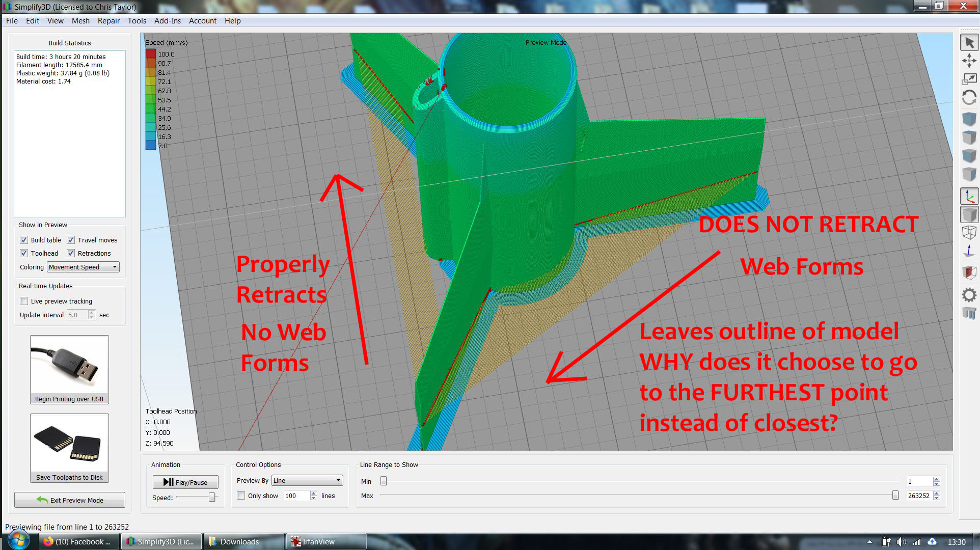Click the Min line number field
This screenshot has height=550, width=980.
point(919,481)
